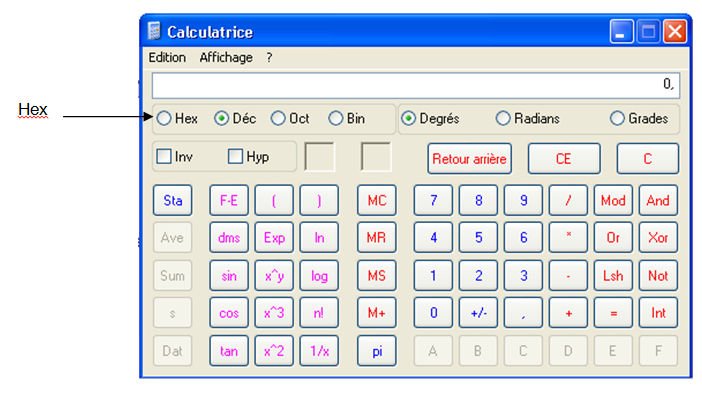This screenshot has width=702, height=399.
Task: Click digit 0 key
Action: (433, 313)
